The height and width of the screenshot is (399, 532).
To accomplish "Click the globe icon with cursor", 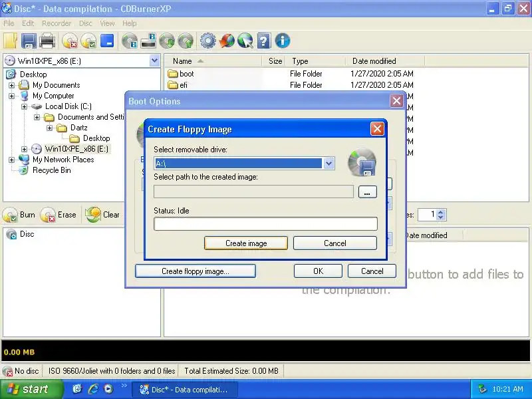I will point(245,41).
